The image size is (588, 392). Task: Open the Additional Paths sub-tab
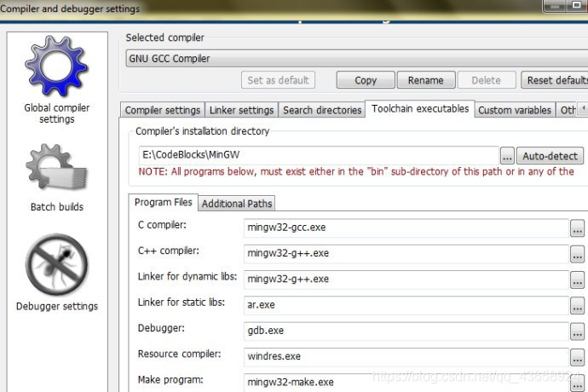click(237, 204)
